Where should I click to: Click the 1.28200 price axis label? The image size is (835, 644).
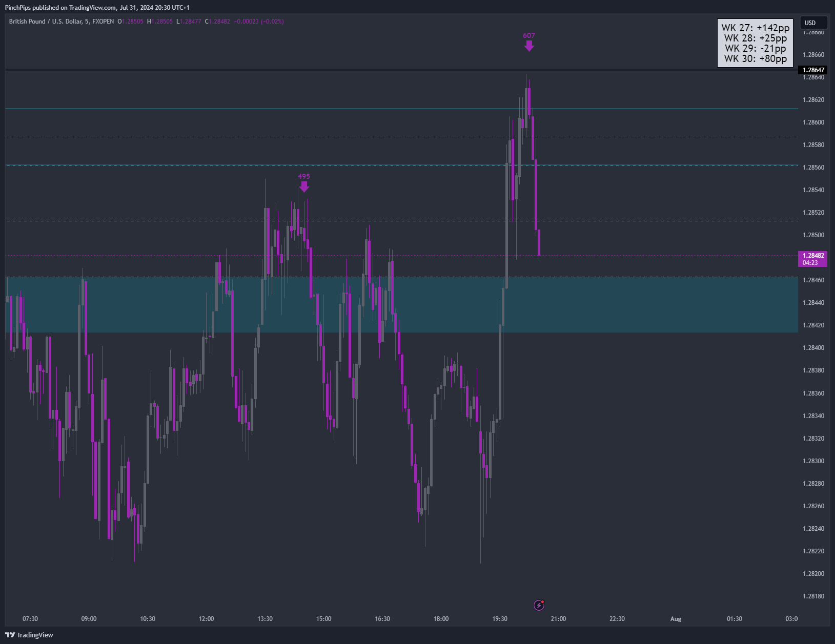[x=813, y=574]
